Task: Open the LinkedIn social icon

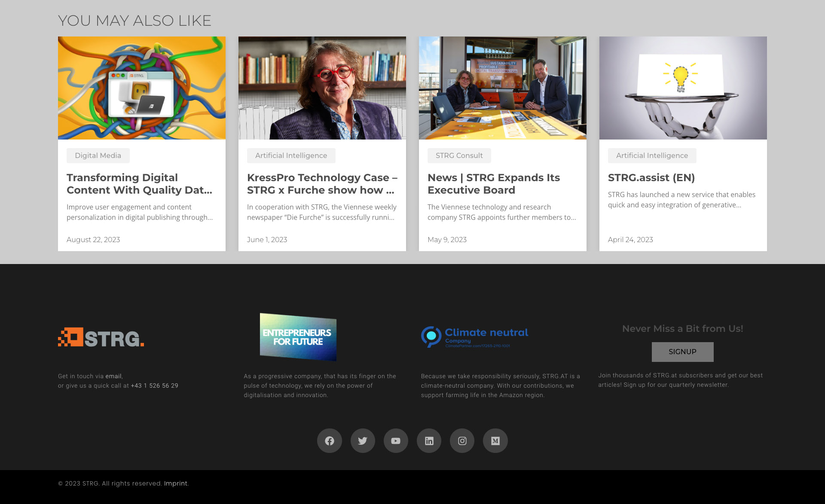Action: click(429, 440)
